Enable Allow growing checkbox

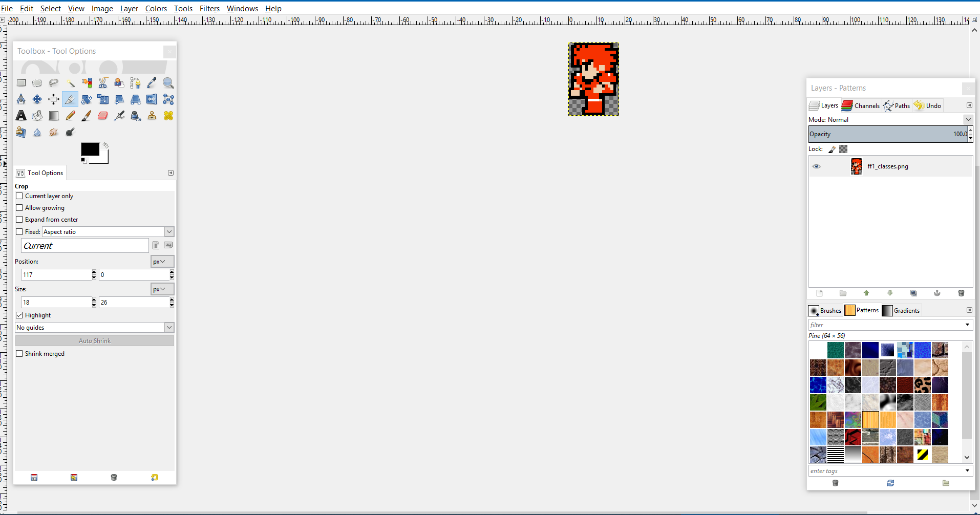[19, 208]
